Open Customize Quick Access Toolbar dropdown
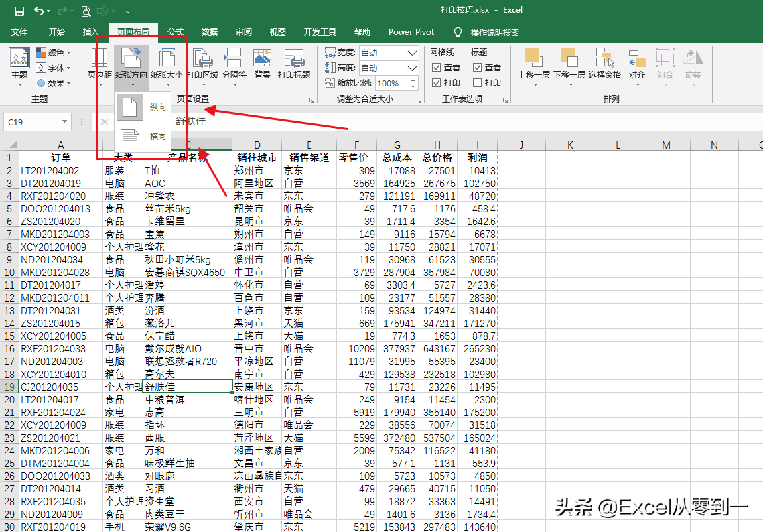 (127, 11)
